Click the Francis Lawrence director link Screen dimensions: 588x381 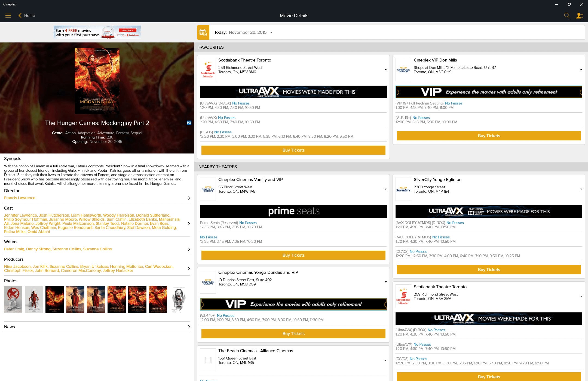point(19,198)
